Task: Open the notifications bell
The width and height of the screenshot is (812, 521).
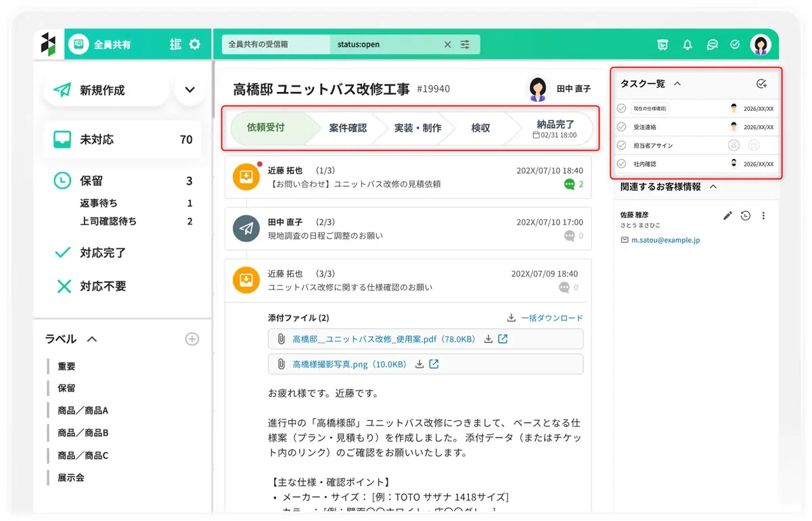Action: [687, 45]
